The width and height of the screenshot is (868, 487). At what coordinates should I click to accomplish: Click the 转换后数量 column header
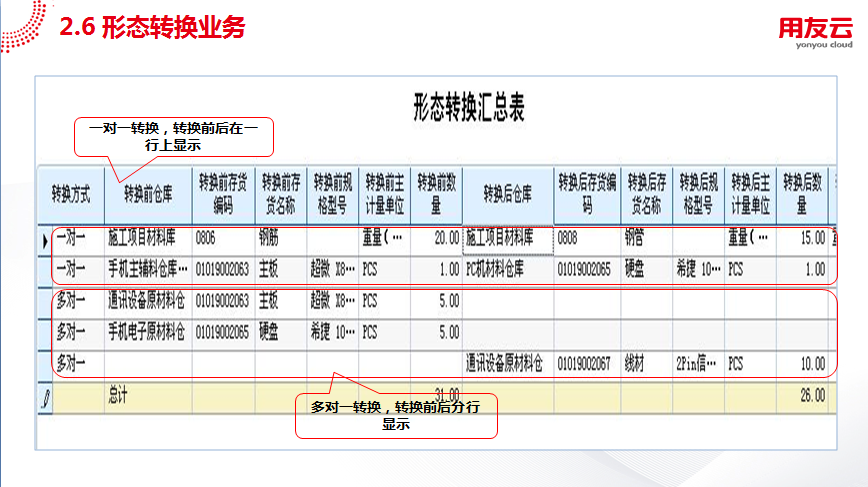(802, 195)
